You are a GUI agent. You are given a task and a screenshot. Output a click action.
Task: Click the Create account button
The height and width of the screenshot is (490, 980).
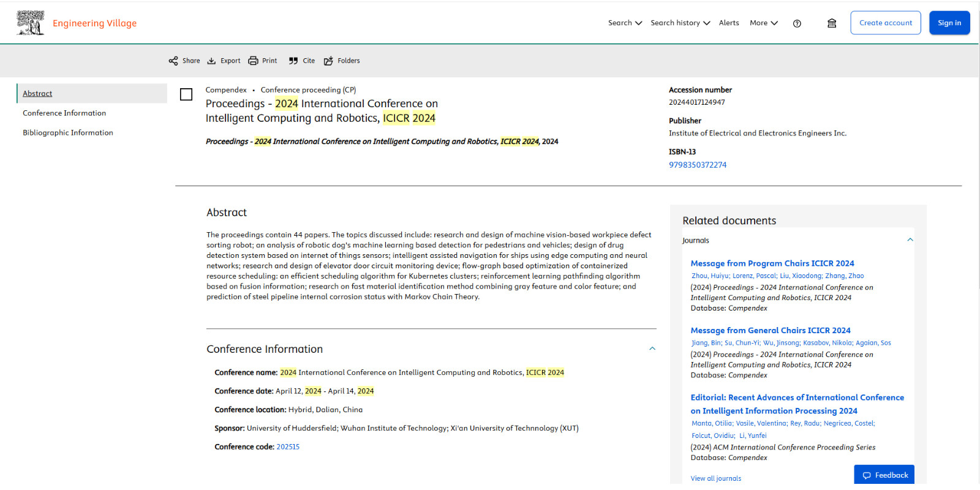click(885, 23)
